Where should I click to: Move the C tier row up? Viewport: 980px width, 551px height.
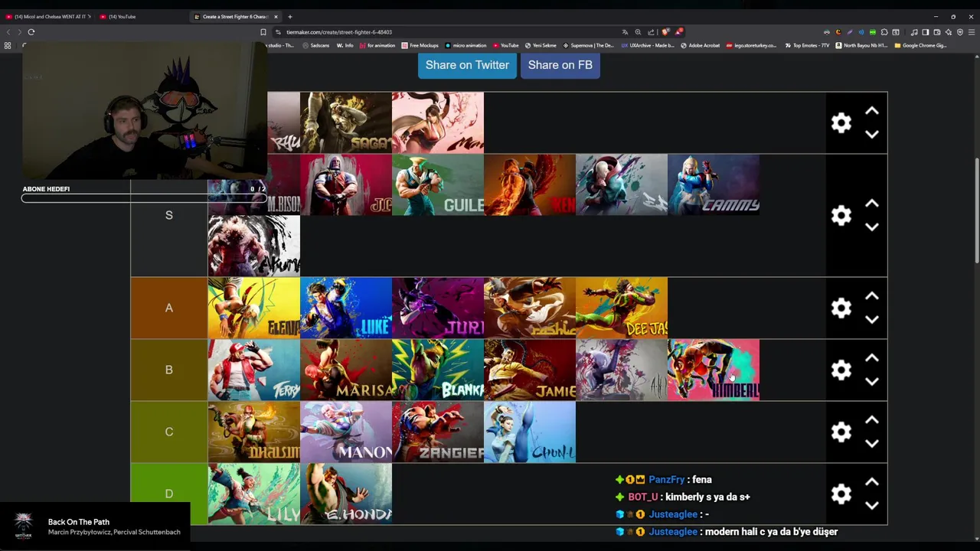pos(872,420)
